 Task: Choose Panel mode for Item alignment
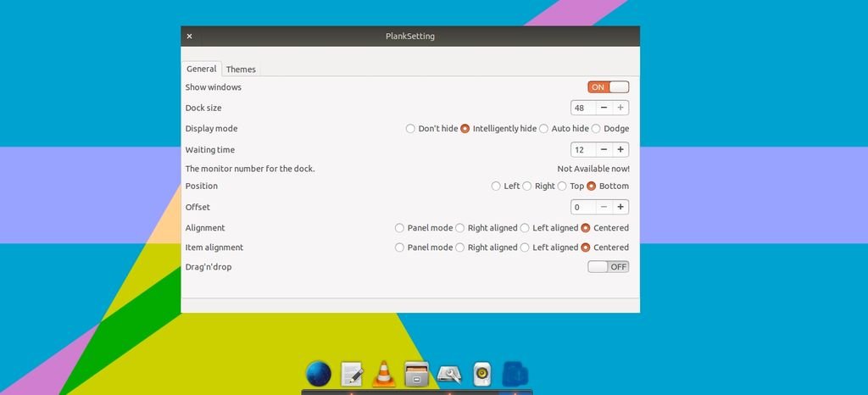point(424,248)
